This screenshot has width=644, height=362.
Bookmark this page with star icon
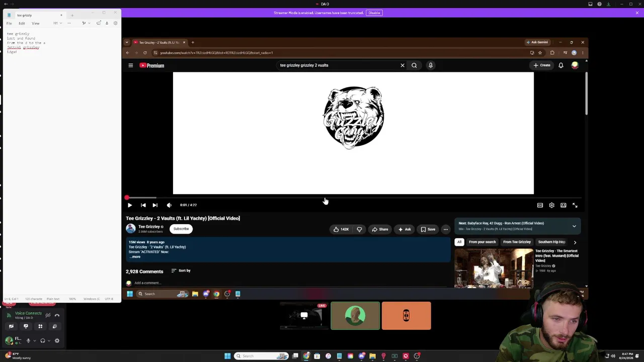pos(540,53)
